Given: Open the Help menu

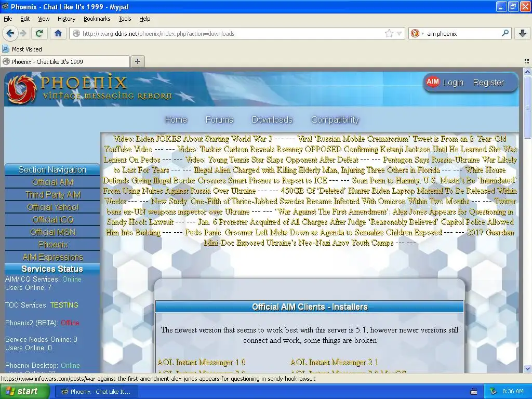Looking at the screenshot, I should 144,19.
